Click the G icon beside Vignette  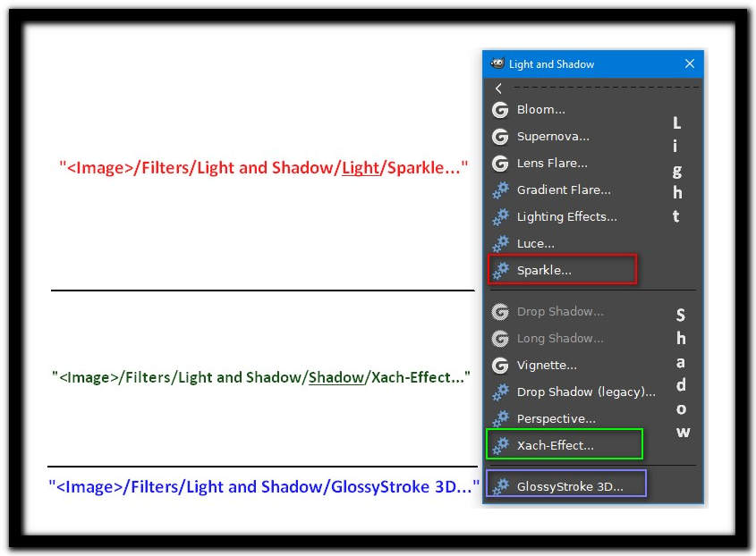point(500,366)
